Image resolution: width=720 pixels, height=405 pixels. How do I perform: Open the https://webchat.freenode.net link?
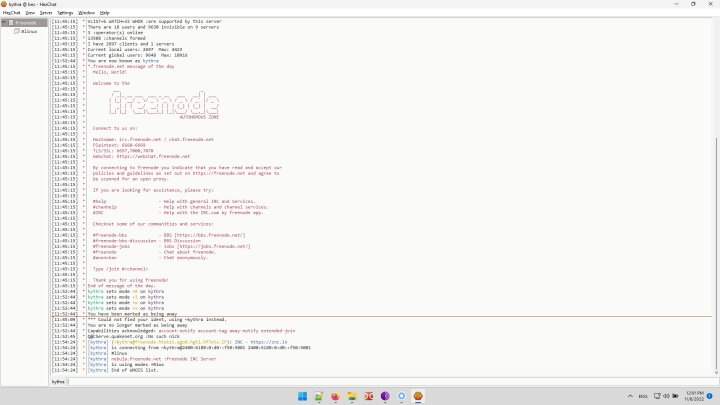[153, 156]
